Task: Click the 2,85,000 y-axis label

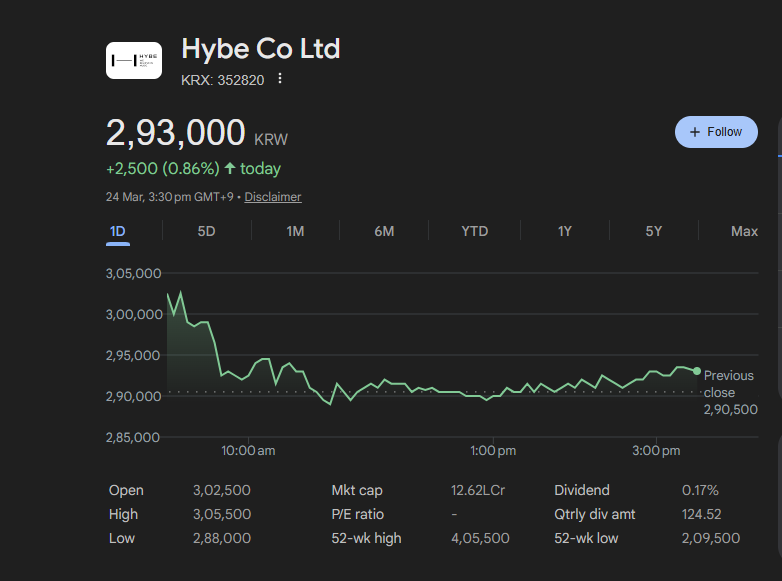Action: point(133,437)
